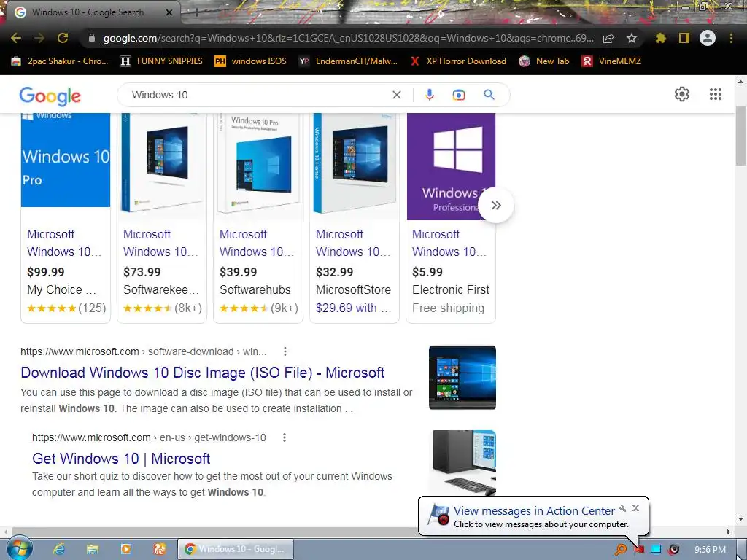Launch Internet Explorer from the taskbar
This screenshot has width=747, height=560.
click(x=59, y=550)
